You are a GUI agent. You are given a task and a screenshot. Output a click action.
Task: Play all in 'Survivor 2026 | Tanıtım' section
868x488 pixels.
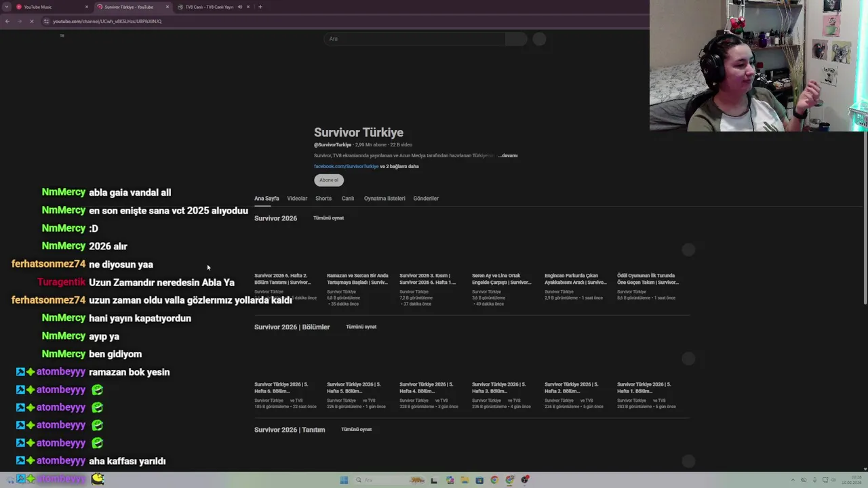pos(356,430)
